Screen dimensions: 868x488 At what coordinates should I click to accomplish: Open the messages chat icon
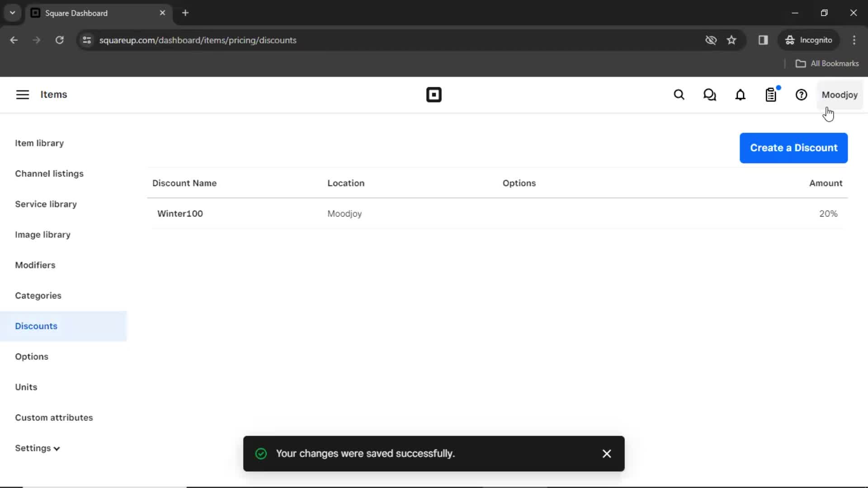pos(710,95)
